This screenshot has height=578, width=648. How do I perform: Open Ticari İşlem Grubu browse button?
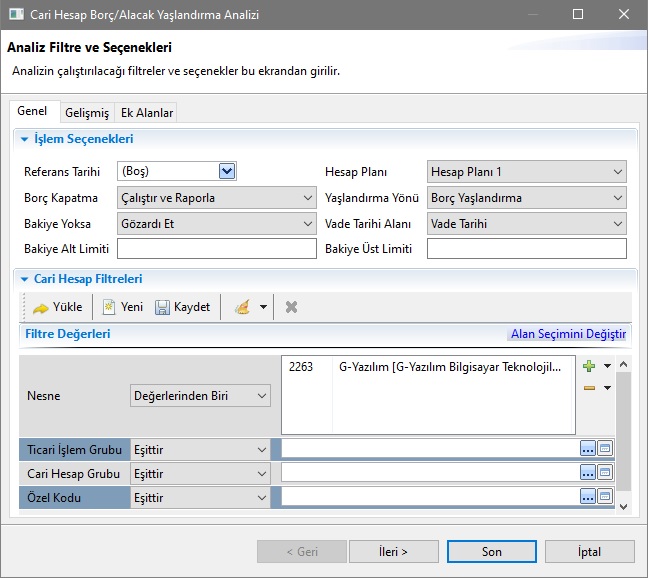(x=588, y=449)
